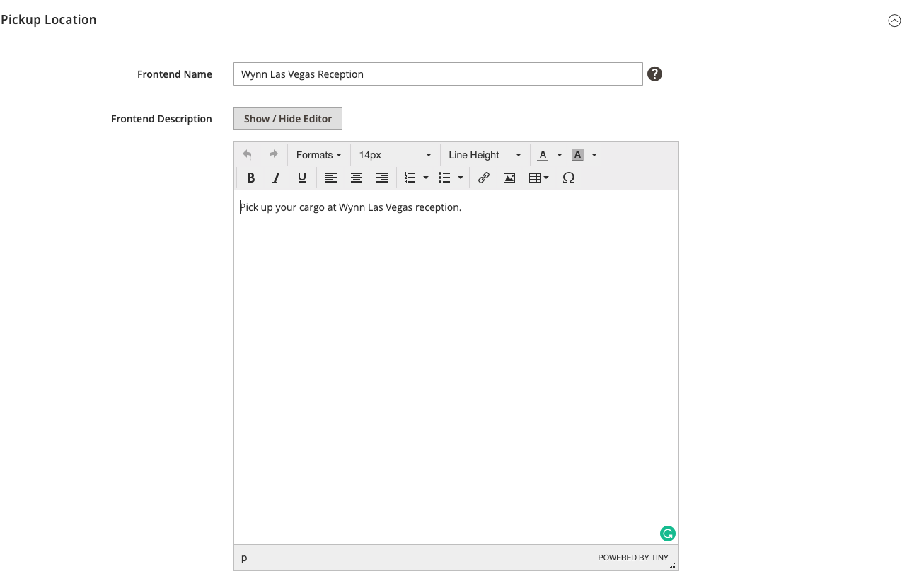Align text to the right
The image size is (907, 588).
tap(382, 178)
